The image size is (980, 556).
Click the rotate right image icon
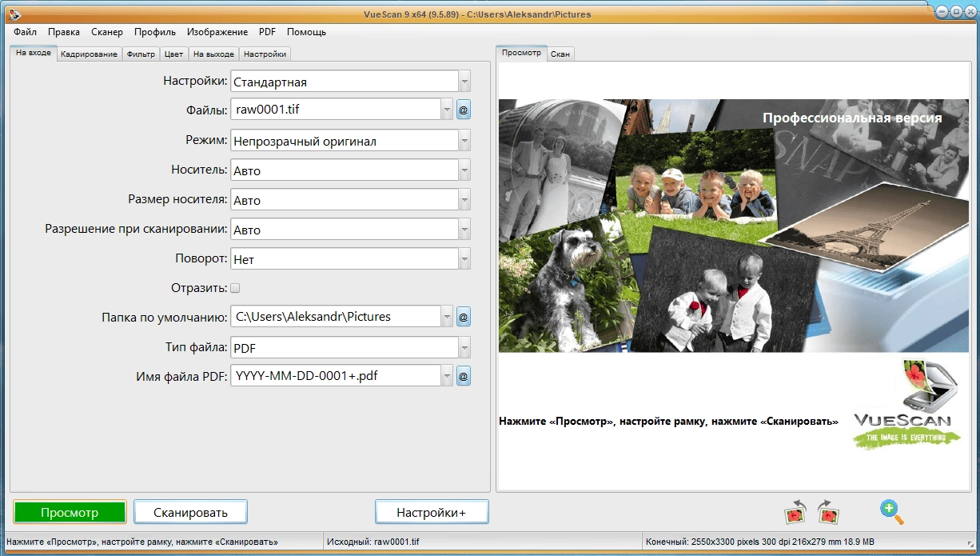click(828, 512)
